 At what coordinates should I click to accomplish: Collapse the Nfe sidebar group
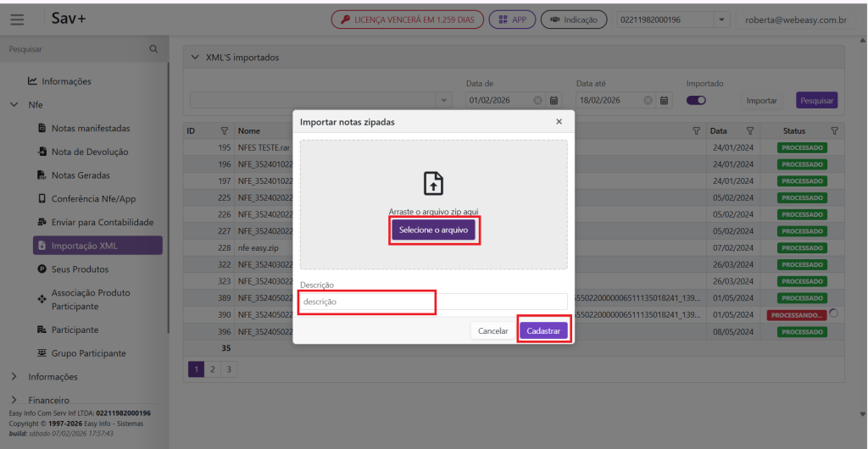coord(14,105)
